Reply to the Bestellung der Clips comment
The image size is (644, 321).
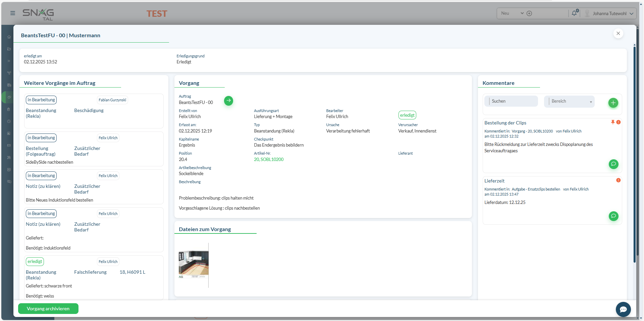(x=613, y=164)
